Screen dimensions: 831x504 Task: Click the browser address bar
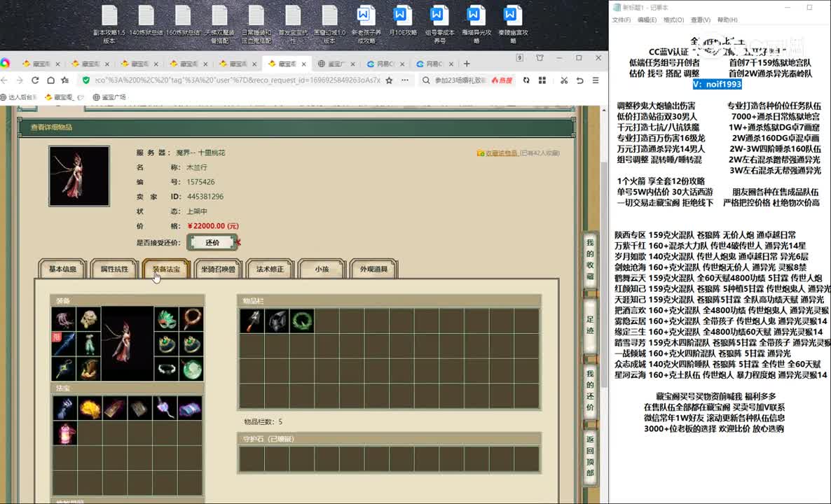(x=238, y=80)
